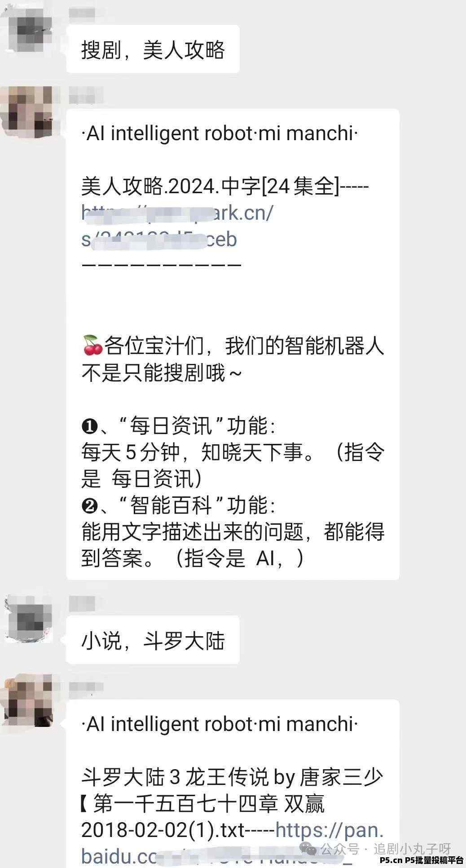
Task: Tap the 斗罗大陆3龙王传说 by 唐家三少 file title
Action: coord(232,777)
